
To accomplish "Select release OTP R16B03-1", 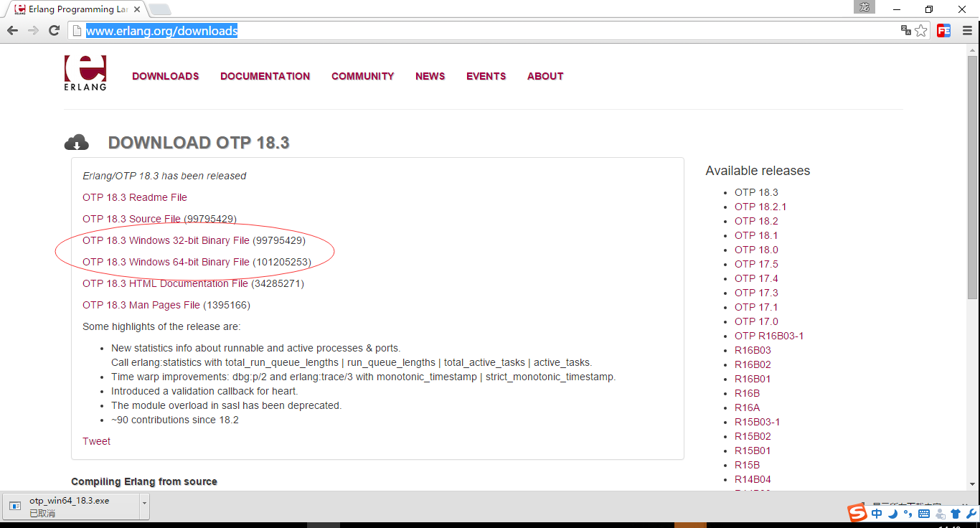I will (x=769, y=336).
